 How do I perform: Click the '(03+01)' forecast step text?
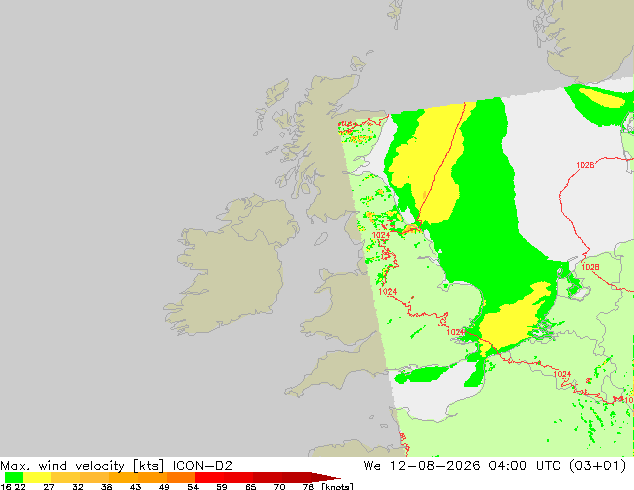597,466
